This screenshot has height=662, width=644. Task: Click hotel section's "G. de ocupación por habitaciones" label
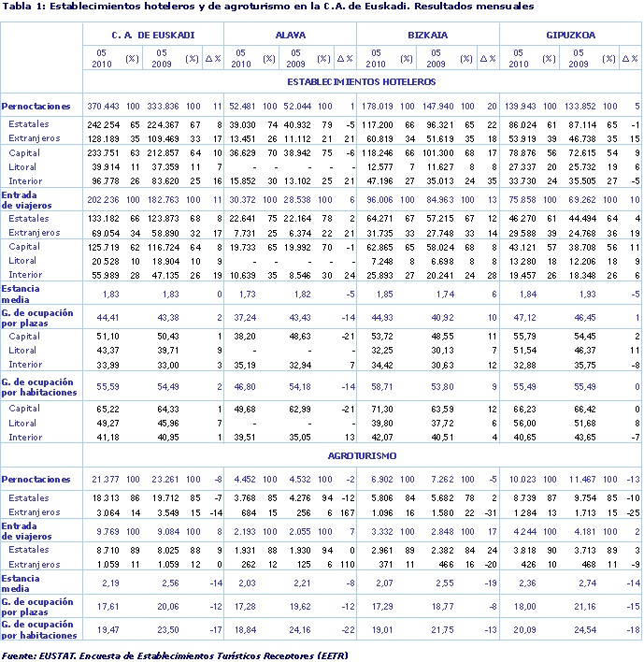pos(41,382)
